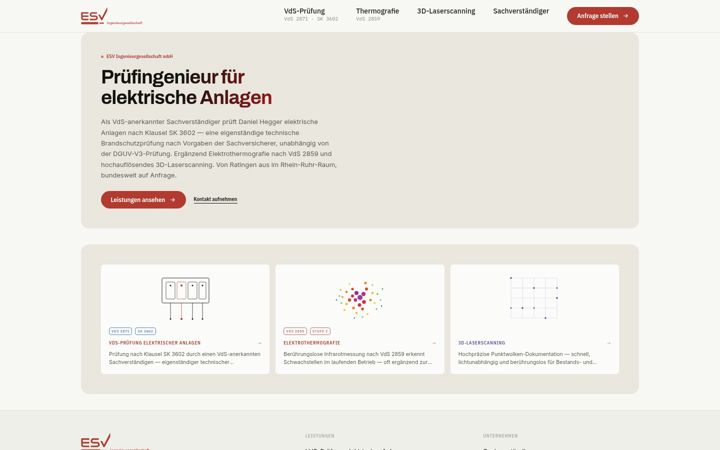This screenshot has height=450, width=720.
Task: Click the arrow next to VdS-Prüfung elektrischer Anlagen
Action: tap(259, 343)
